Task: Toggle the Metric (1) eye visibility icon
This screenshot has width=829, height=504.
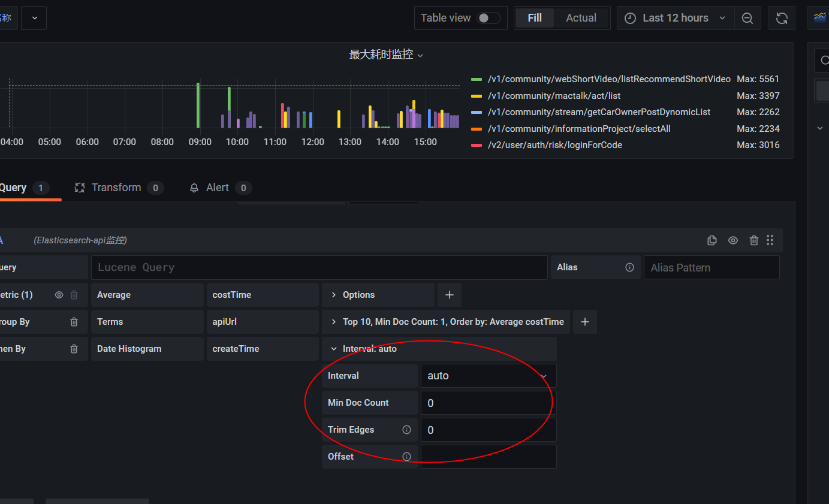Action: 59,295
